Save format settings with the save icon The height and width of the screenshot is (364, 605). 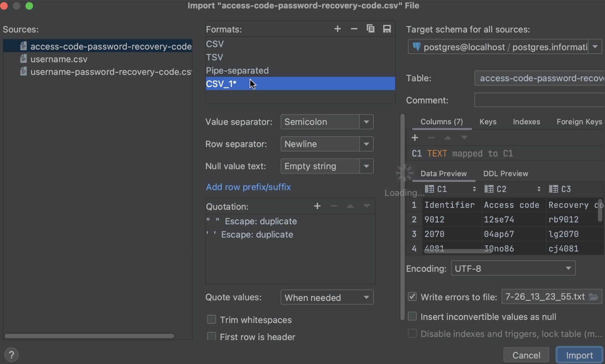[x=387, y=28]
